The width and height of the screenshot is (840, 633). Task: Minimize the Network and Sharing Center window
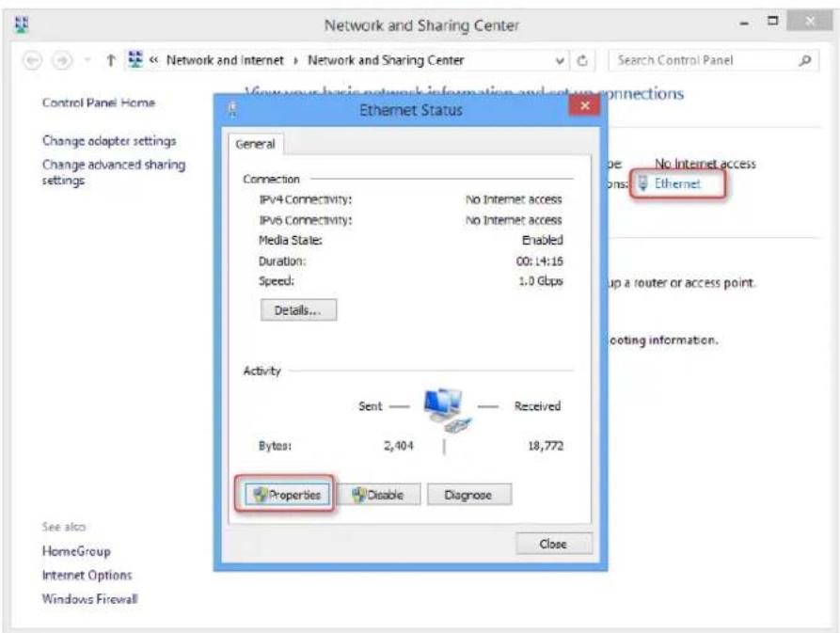pyautogui.click(x=744, y=23)
